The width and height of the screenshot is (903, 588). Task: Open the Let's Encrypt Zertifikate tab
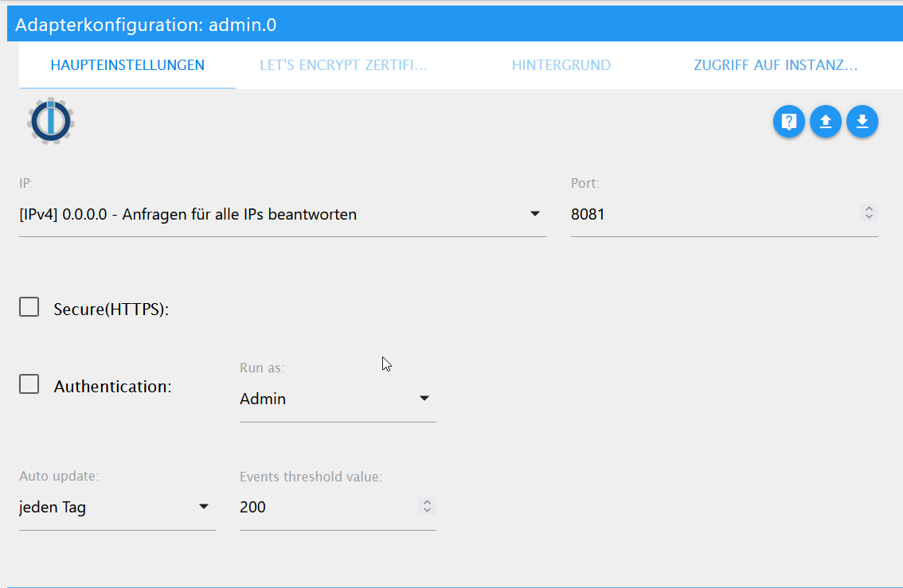click(344, 65)
